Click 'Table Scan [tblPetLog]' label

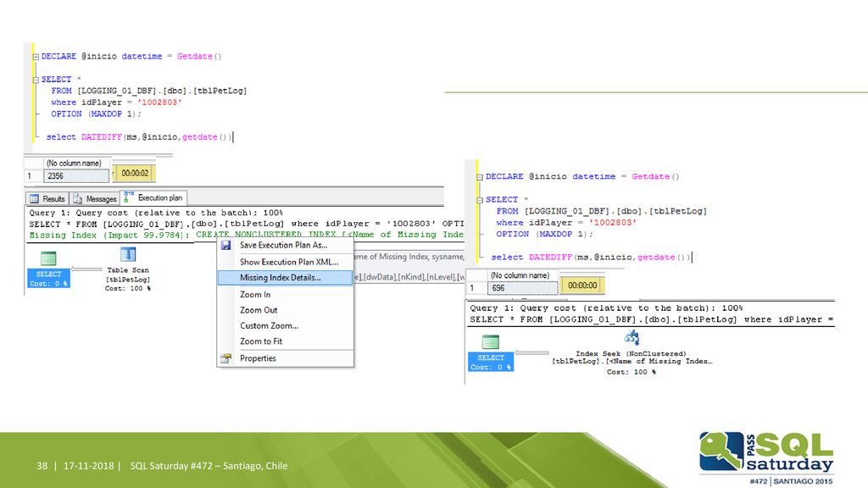[x=128, y=275]
